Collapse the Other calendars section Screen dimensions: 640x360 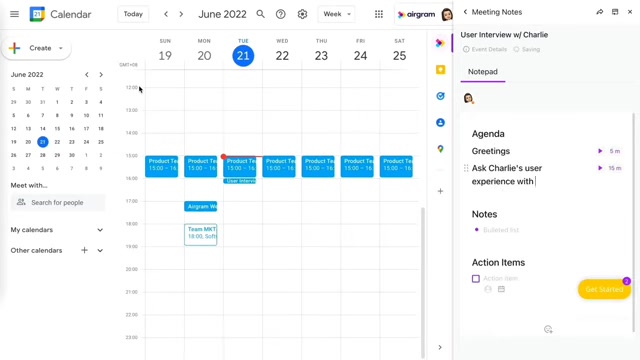(x=100, y=251)
